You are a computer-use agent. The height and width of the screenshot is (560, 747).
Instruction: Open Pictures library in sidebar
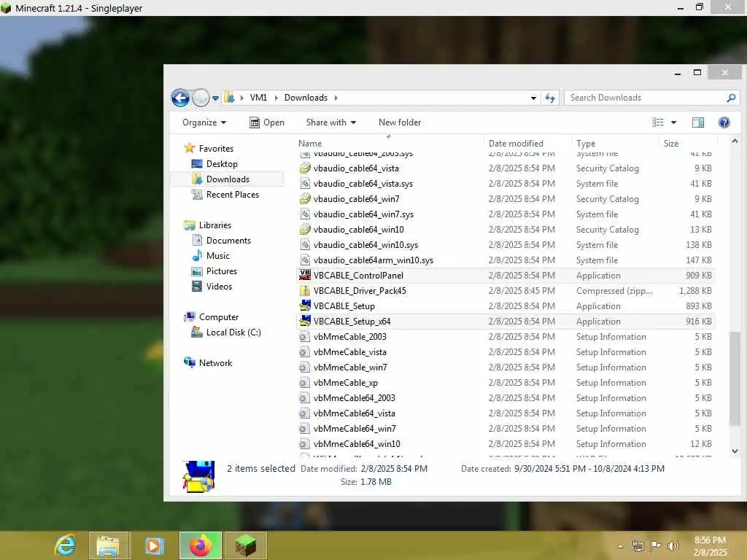point(222,271)
